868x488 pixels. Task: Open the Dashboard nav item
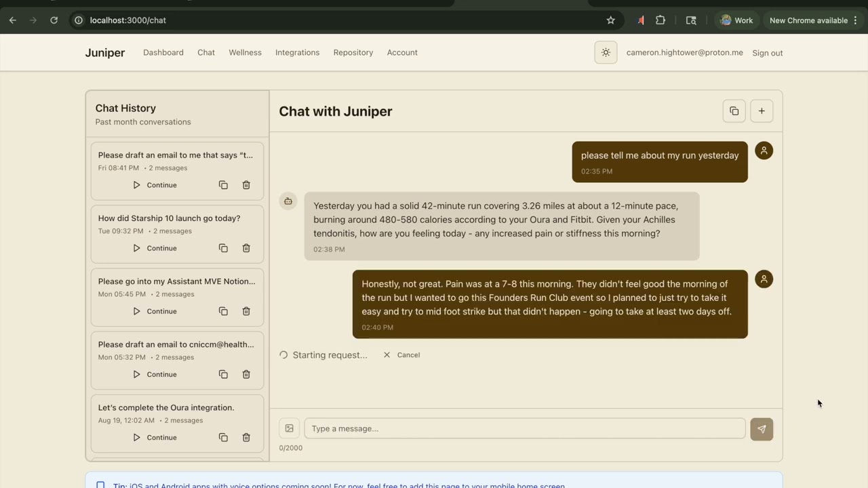tap(163, 53)
